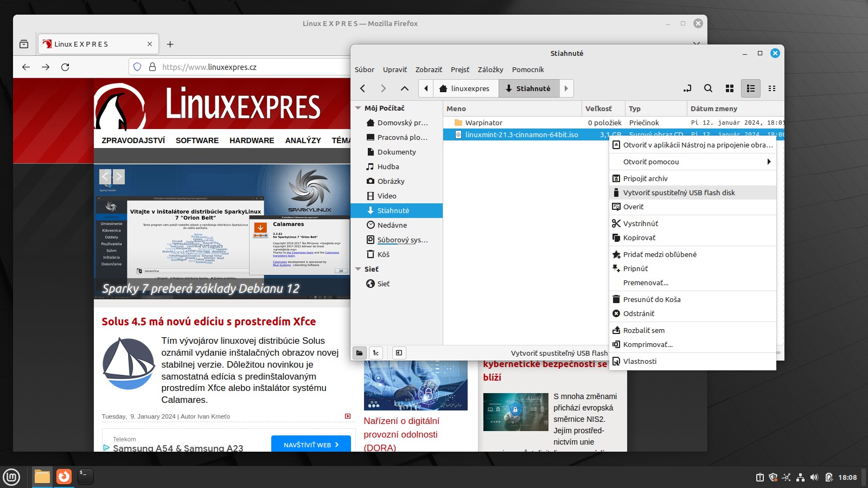Image resolution: width=868 pixels, height=488 pixels.
Task: Open Video in sidebar
Action: [x=397, y=196]
